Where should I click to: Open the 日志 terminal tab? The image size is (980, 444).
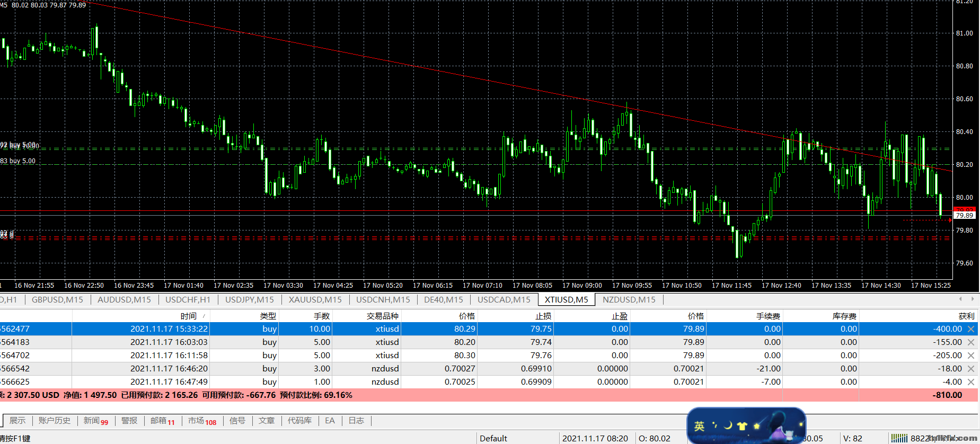pyautogui.click(x=356, y=421)
